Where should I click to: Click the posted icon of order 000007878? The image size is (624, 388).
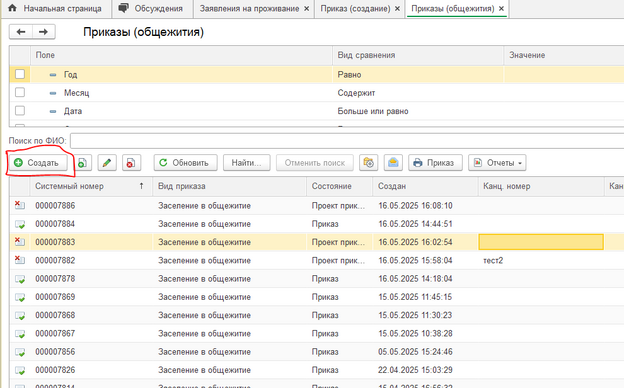click(x=20, y=279)
